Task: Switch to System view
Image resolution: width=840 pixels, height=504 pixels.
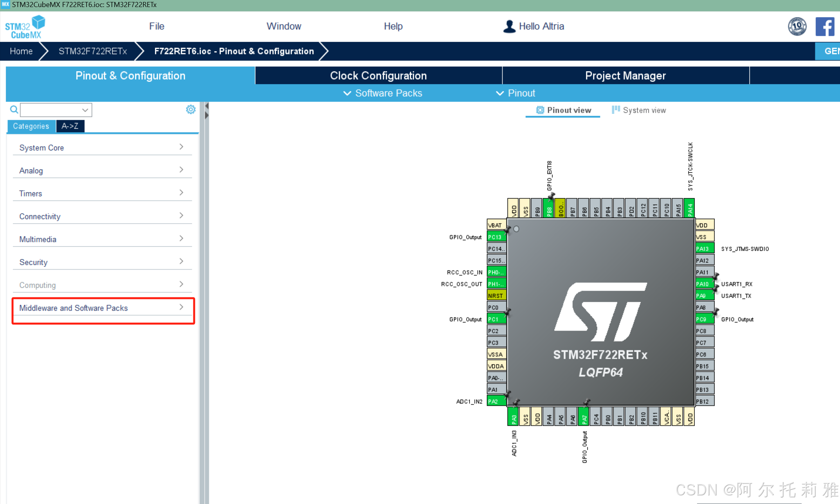Action: coord(638,110)
